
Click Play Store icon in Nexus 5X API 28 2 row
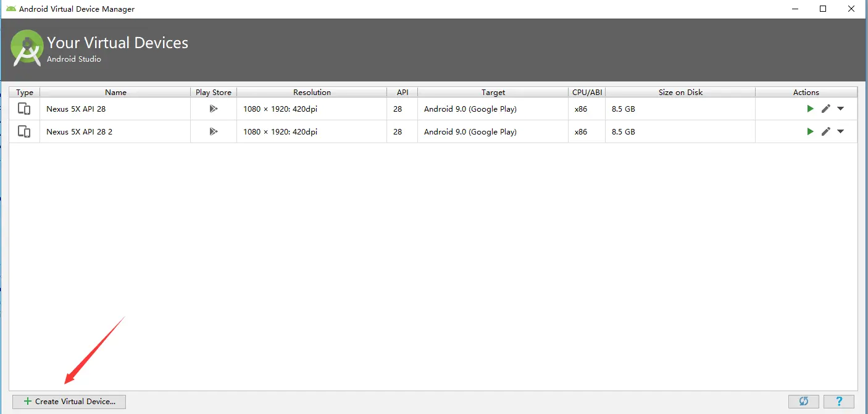[214, 131]
